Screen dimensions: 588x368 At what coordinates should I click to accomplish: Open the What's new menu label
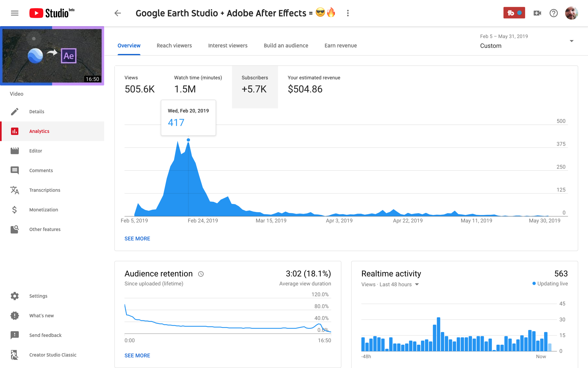coord(41,316)
